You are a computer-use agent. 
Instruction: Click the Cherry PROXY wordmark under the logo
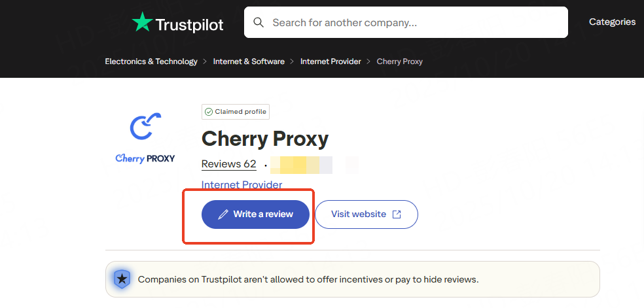pyautogui.click(x=145, y=158)
